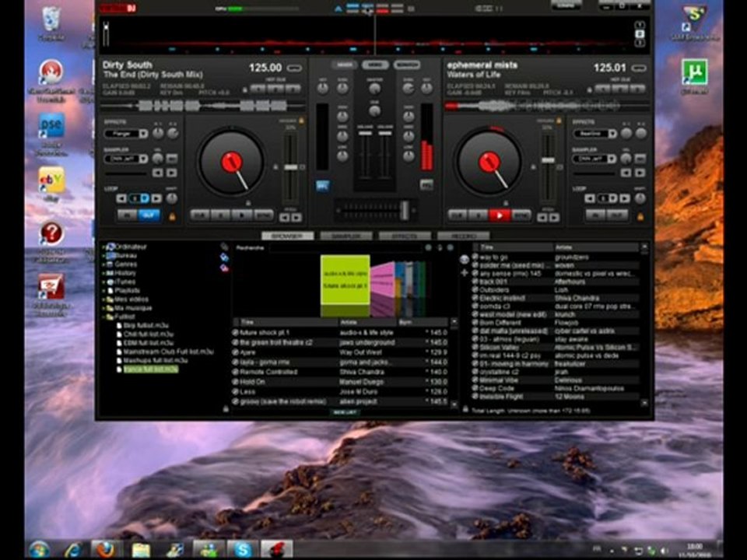Click the BPM tap button beside 125.00

294,68
